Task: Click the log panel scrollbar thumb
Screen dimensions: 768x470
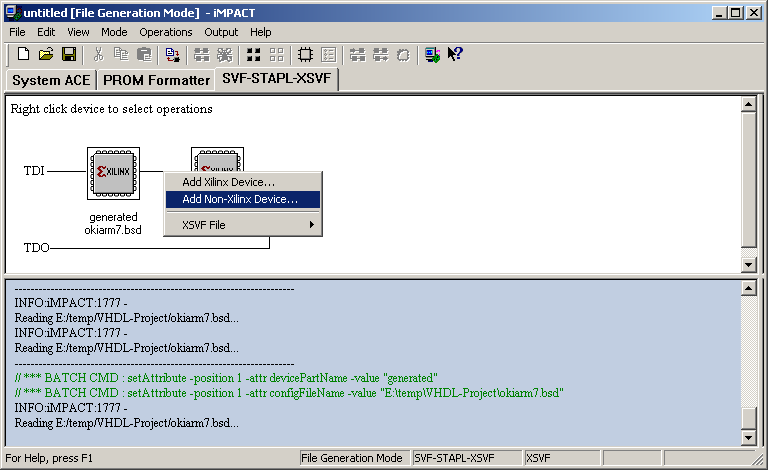Action: click(x=748, y=418)
